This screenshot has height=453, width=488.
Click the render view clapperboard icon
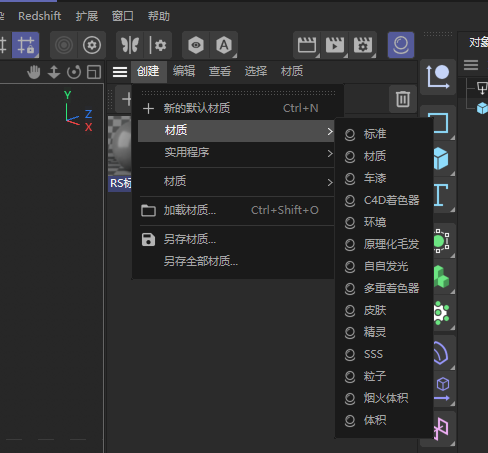click(307, 45)
